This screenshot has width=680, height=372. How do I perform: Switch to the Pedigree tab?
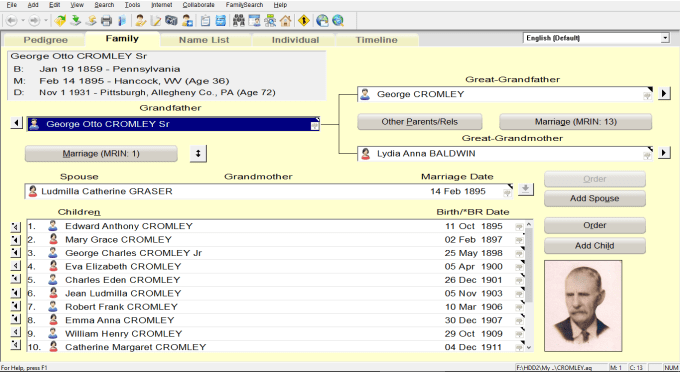click(46, 40)
